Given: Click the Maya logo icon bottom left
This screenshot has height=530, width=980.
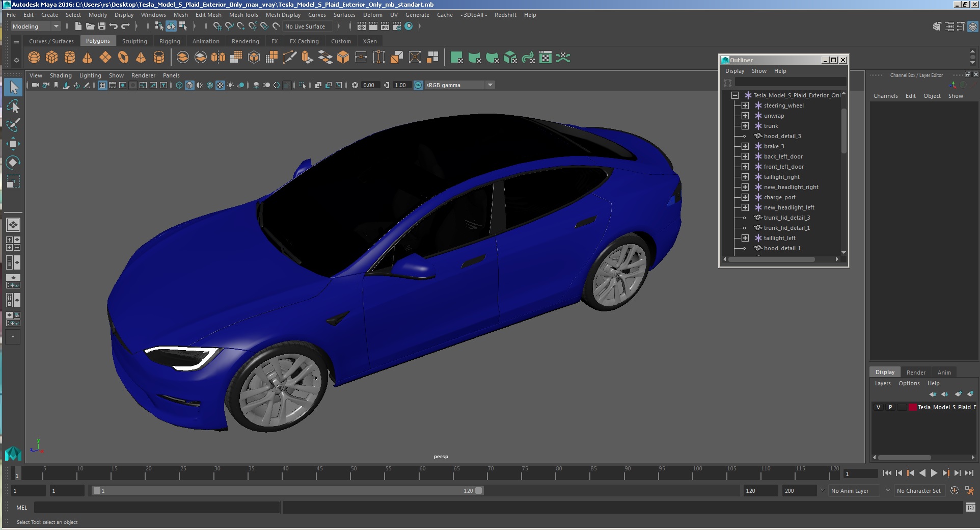Looking at the screenshot, I should coord(13,454).
